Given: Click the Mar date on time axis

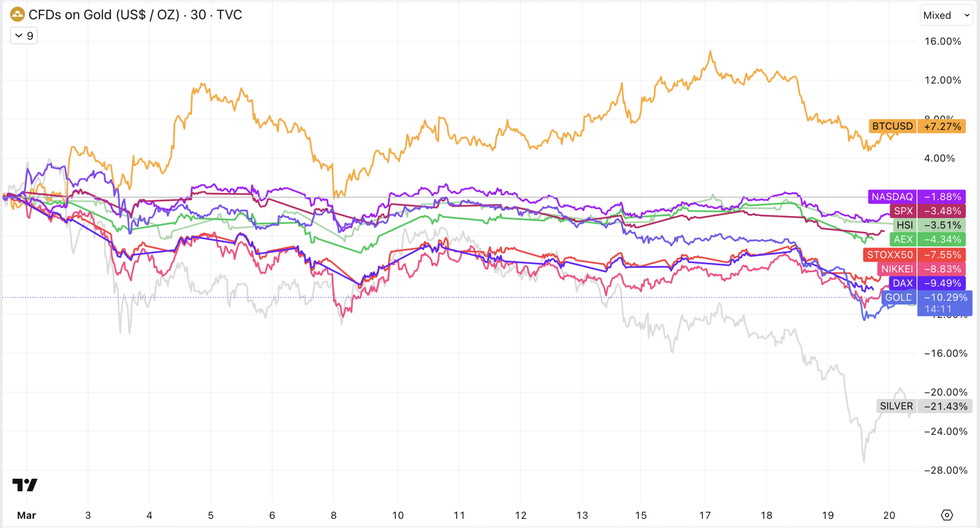Looking at the screenshot, I should point(26,515).
